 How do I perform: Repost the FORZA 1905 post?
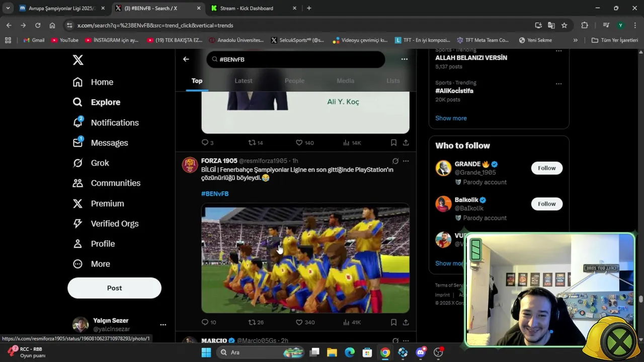coord(256,322)
